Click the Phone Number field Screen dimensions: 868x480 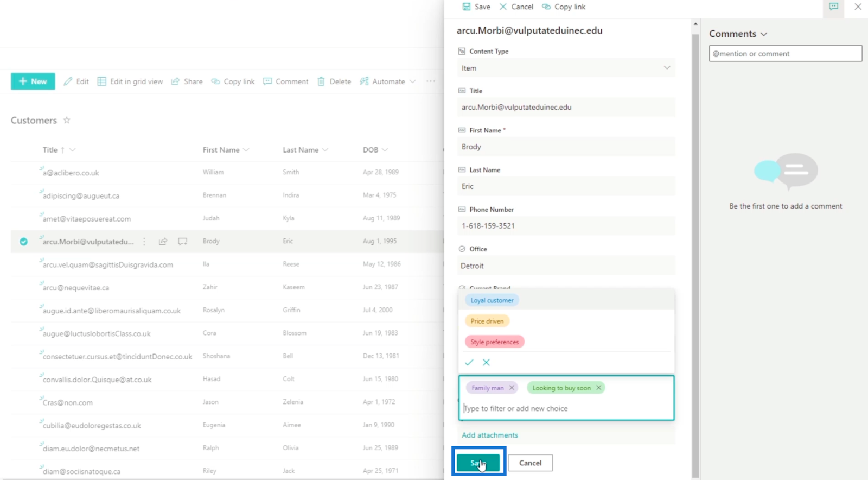click(x=566, y=226)
